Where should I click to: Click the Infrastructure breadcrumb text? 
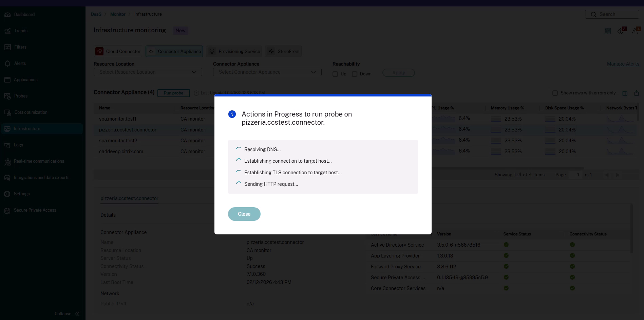point(148,14)
